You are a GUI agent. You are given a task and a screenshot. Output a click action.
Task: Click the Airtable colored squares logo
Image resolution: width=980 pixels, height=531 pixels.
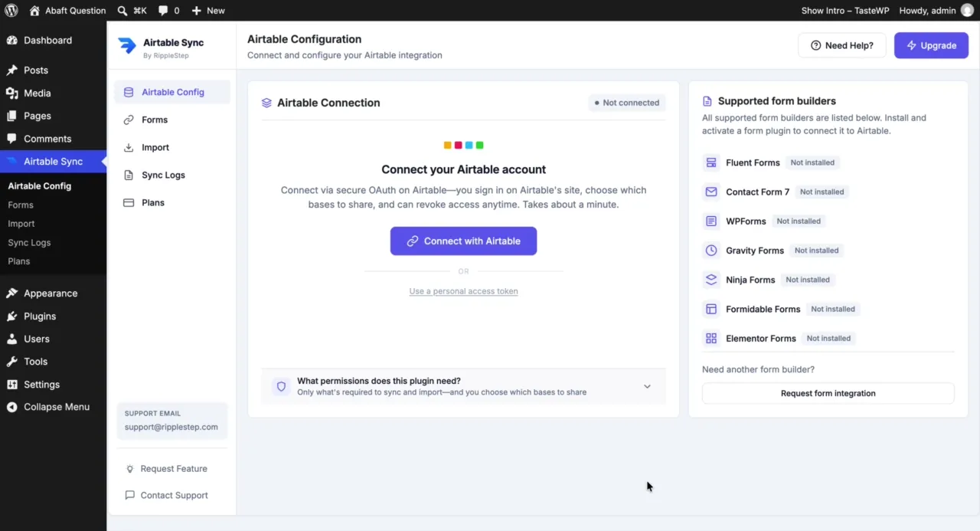click(463, 145)
